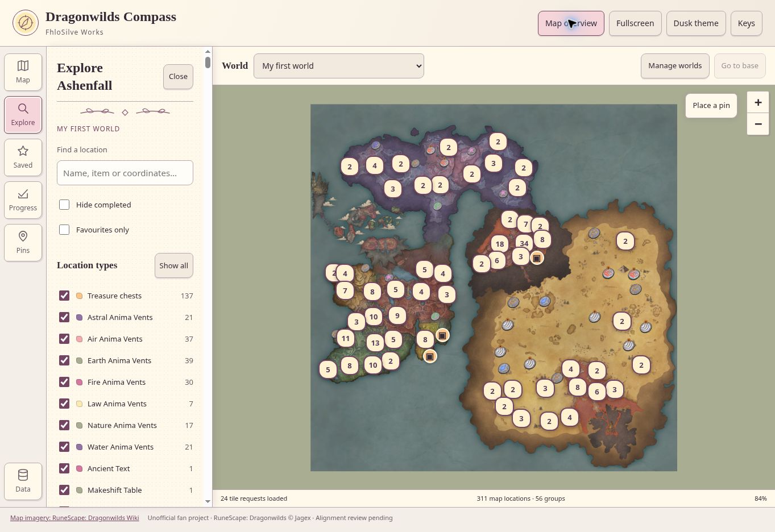This screenshot has height=532, width=775.
Task: Click '311 map locations · 56 groups' status
Action: click(x=521, y=498)
